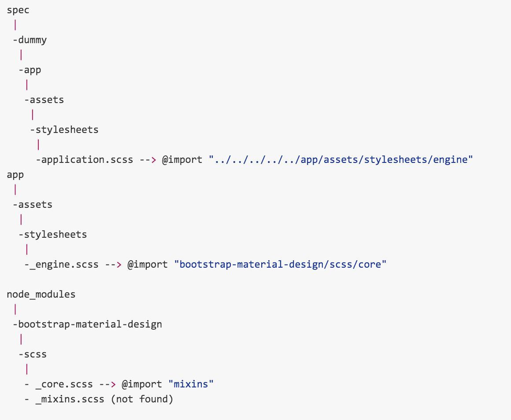Click the @import keyword after application.scss
Screen dimensions: 511x420
tap(182, 160)
